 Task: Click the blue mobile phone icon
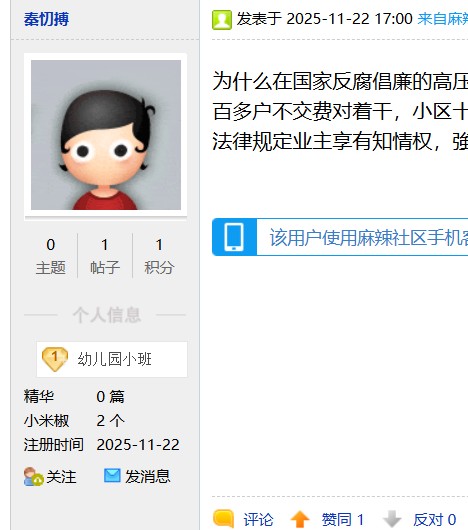[x=234, y=237]
